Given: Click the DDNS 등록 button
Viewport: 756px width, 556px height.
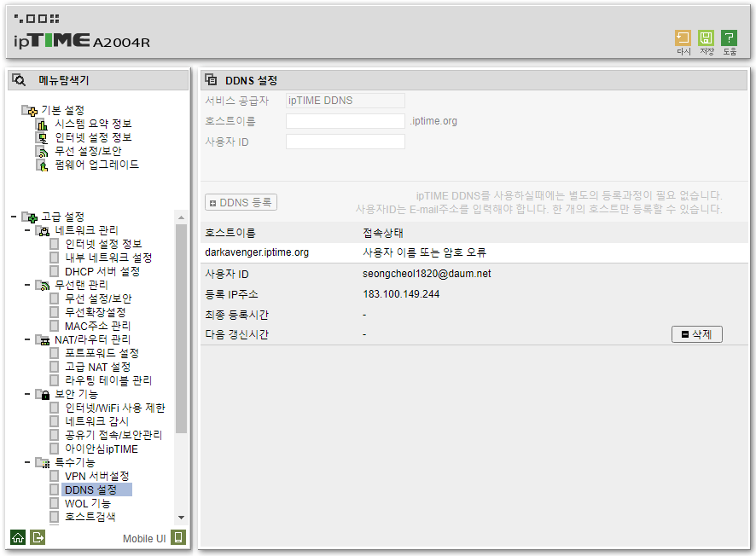Looking at the screenshot, I should point(241,202).
